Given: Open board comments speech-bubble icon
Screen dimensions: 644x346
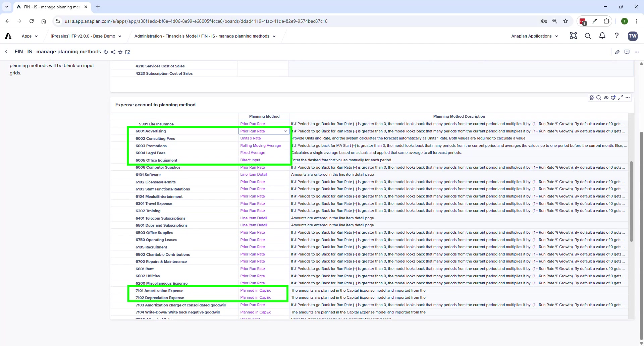Looking at the screenshot, I should (x=627, y=52).
